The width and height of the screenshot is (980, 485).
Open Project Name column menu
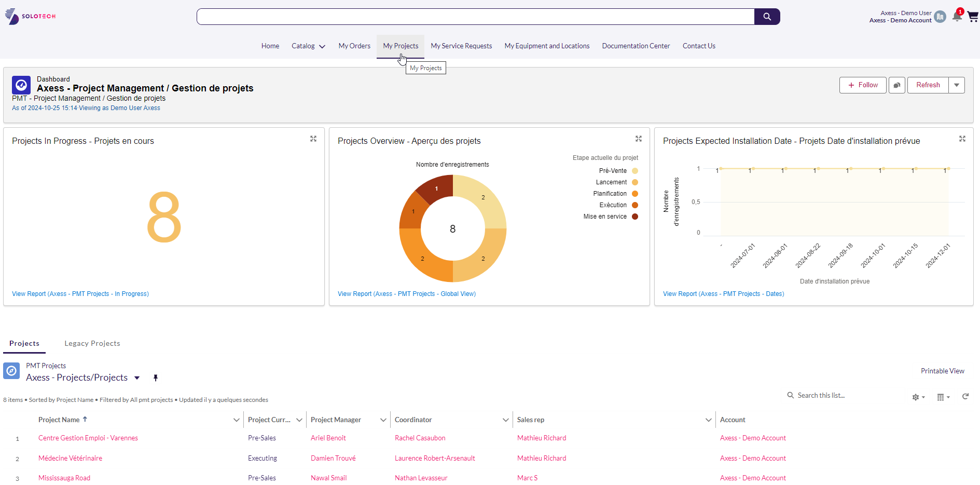coord(237,420)
